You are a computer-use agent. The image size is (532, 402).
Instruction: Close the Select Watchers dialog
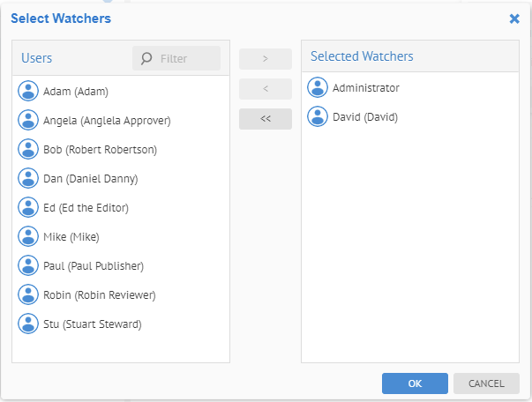pyautogui.click(x=514, y=19)
